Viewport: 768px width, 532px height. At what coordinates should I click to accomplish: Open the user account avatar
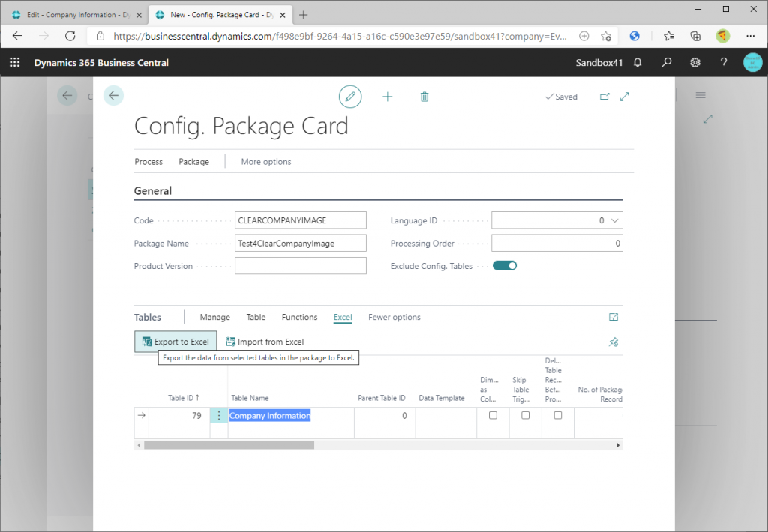click(x=752, y=63)
